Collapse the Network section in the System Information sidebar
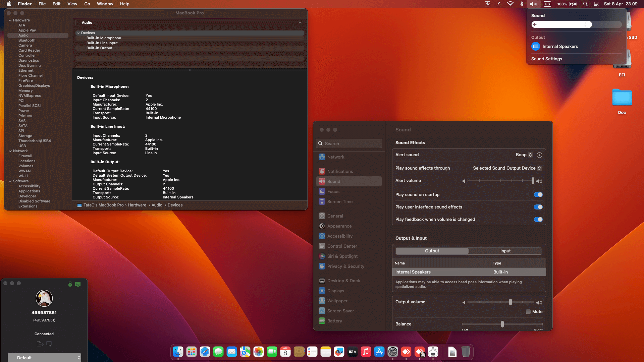 [10, 151]
